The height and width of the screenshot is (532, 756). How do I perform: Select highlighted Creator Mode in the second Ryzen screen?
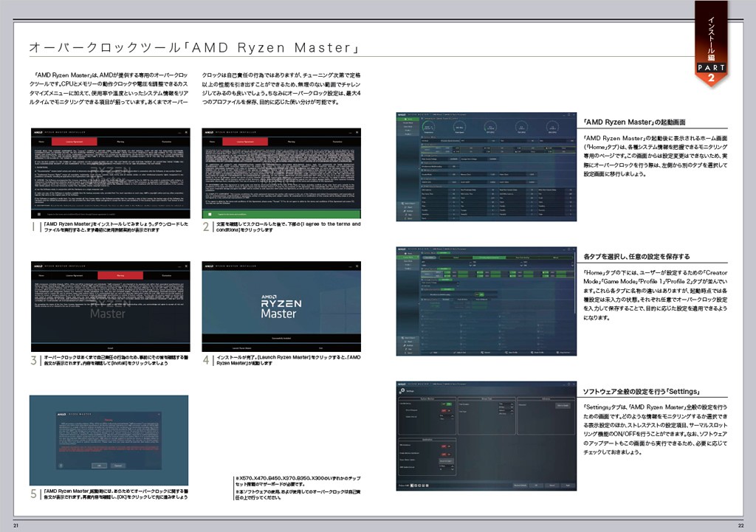[x=408, y=258]
